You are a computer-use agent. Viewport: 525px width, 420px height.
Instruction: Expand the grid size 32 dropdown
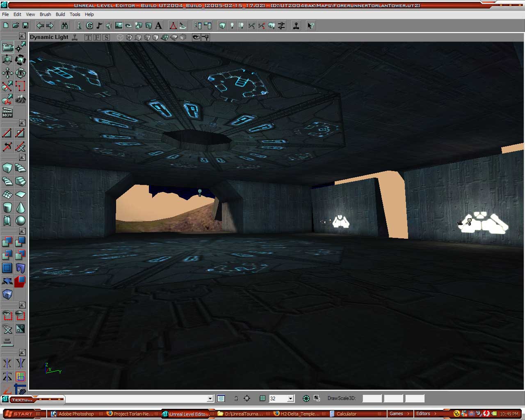291,398
